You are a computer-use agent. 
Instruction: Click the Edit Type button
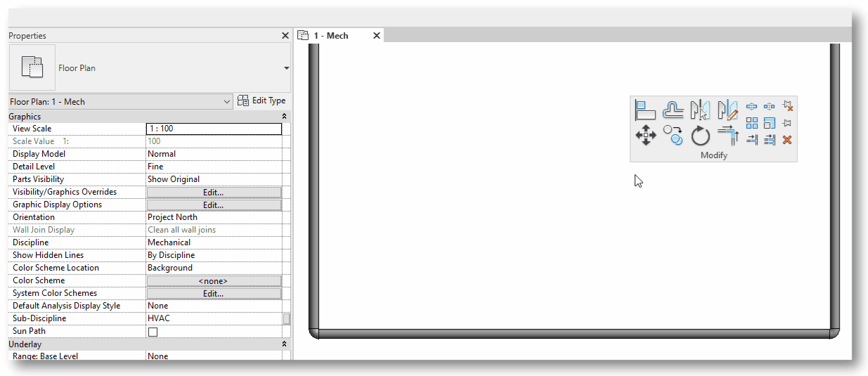(261, 101)
